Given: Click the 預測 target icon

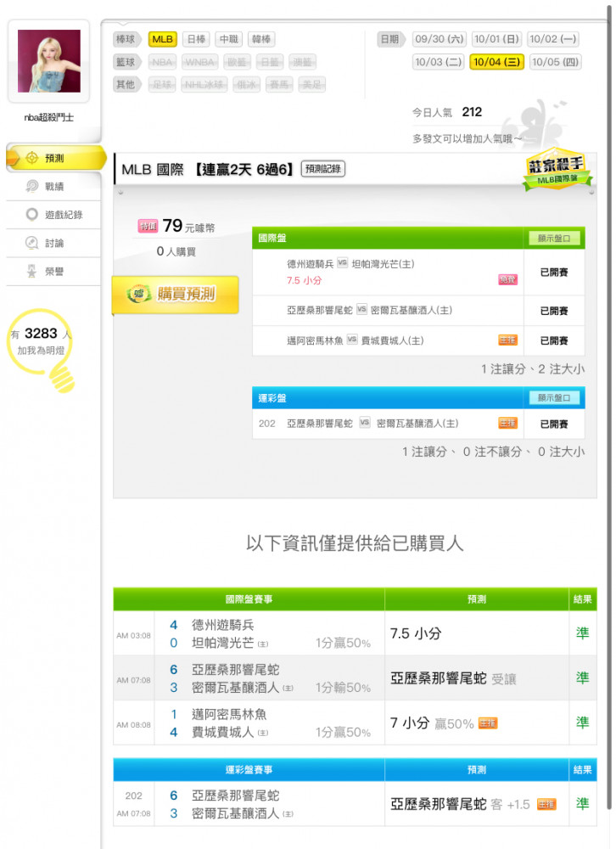Looking at the screenshot, I should tap(32, 158).
